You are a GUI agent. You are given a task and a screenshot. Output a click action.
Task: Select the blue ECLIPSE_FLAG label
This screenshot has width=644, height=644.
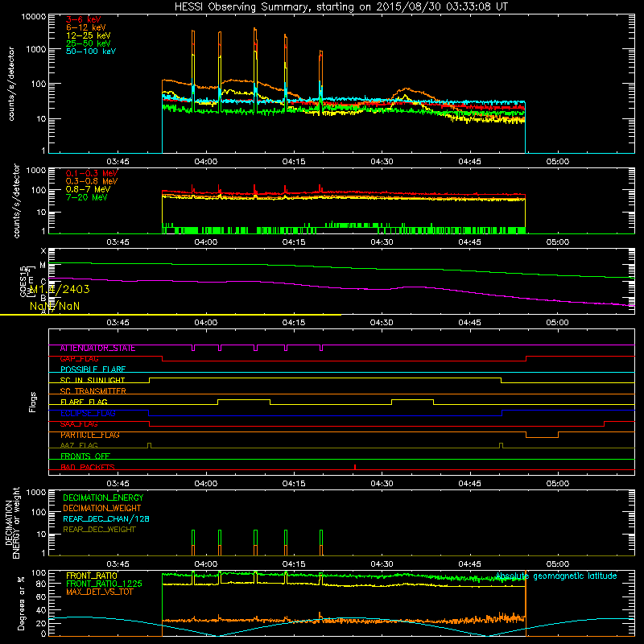pos(88,413)
